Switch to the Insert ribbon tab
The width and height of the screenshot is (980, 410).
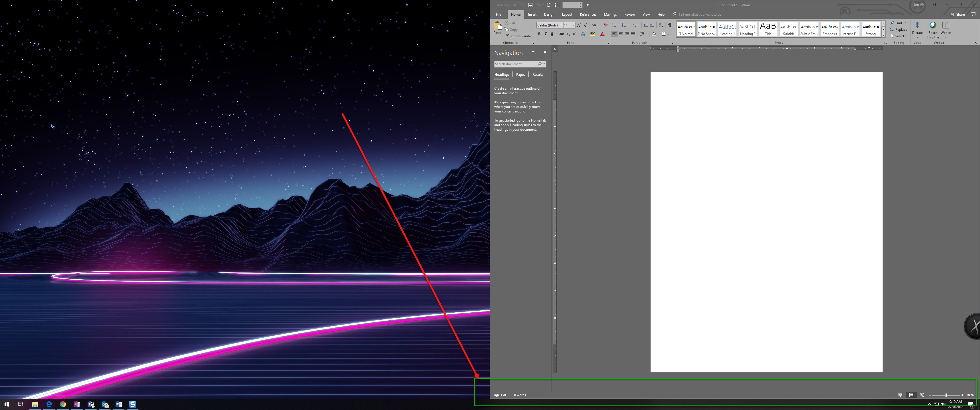(x=532, y=15)
